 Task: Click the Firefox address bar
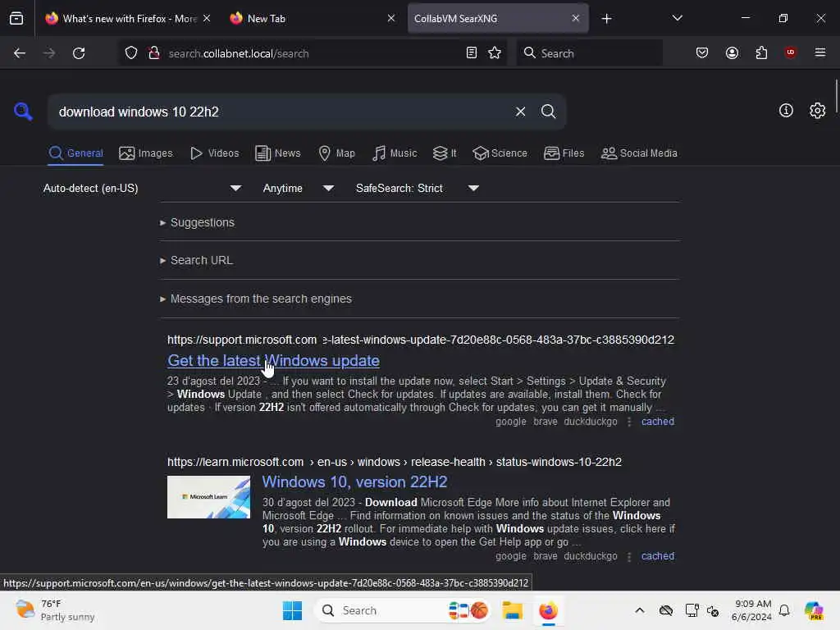[313, 53]
